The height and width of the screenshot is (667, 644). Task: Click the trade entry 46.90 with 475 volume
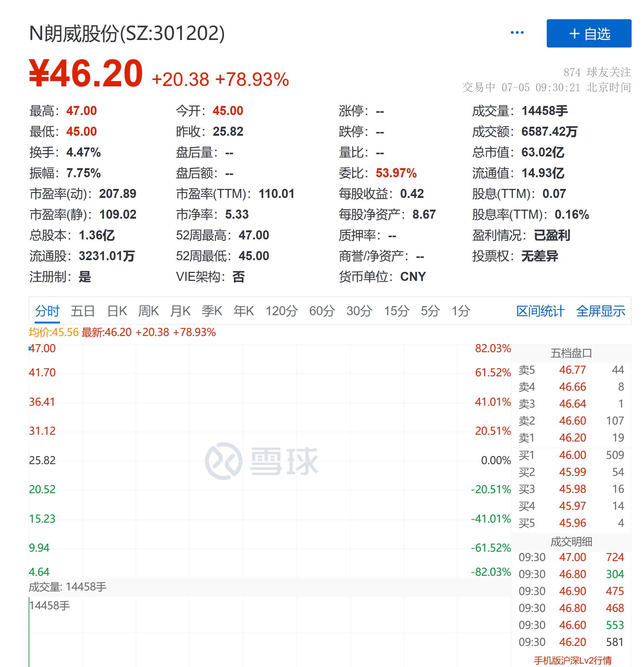[571, 591]
